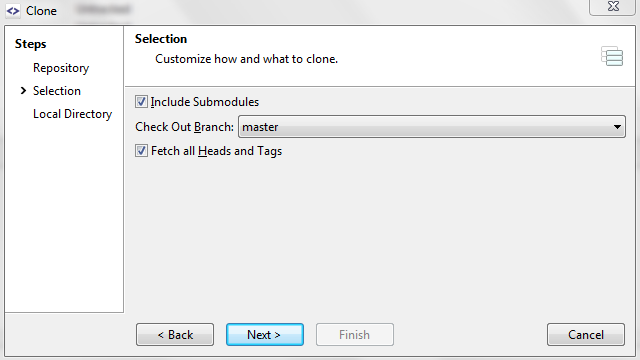640x360 pixels.
Task: Click the master branch combo box field
Action: click(x=431, y=127)
